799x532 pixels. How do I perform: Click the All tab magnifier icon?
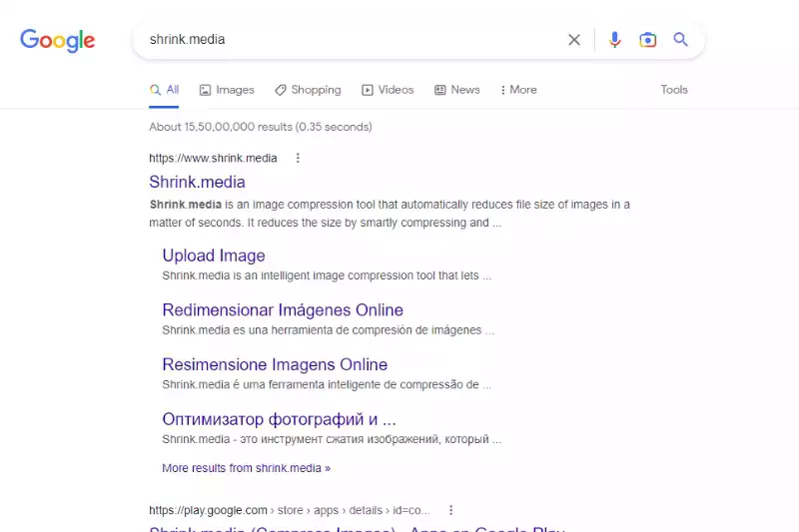156,90
